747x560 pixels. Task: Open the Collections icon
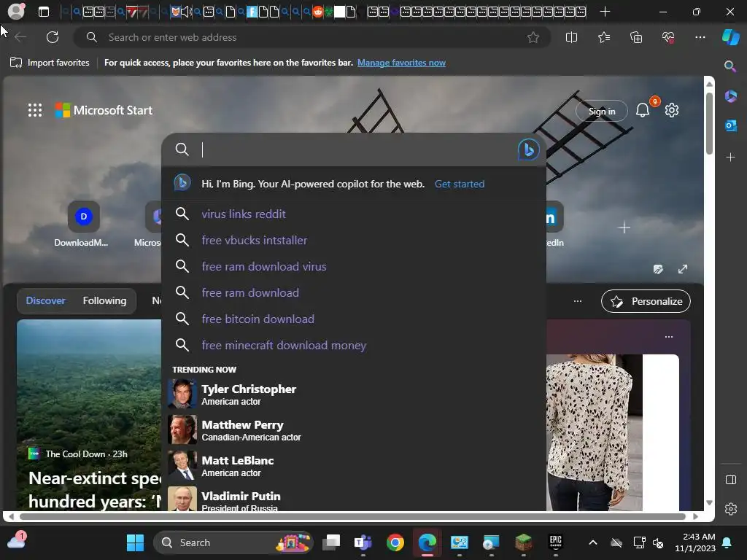coord(636,37)
